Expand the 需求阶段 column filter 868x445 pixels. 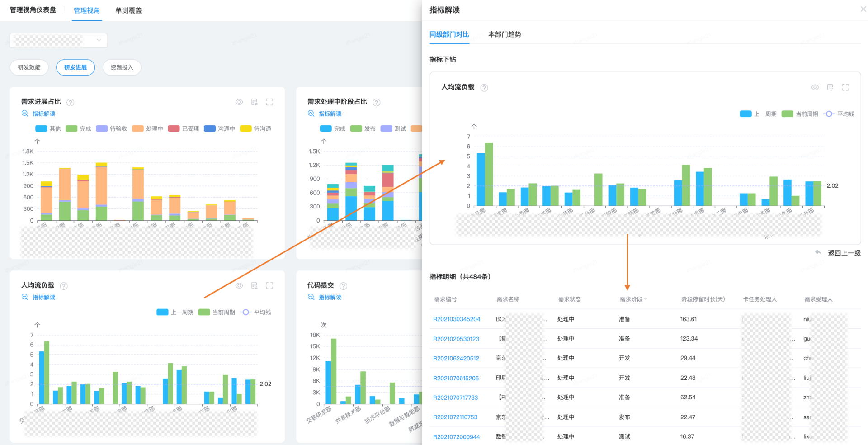(646, 299)
